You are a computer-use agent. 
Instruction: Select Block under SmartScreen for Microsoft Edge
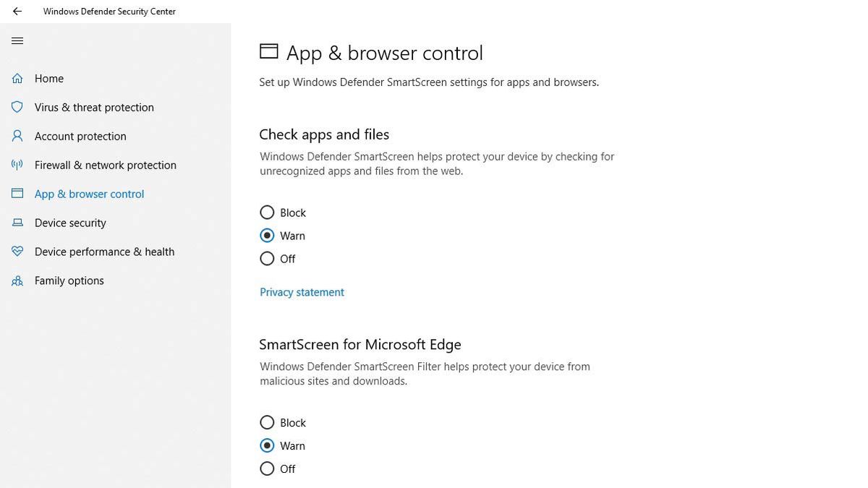tap(267, 422)
